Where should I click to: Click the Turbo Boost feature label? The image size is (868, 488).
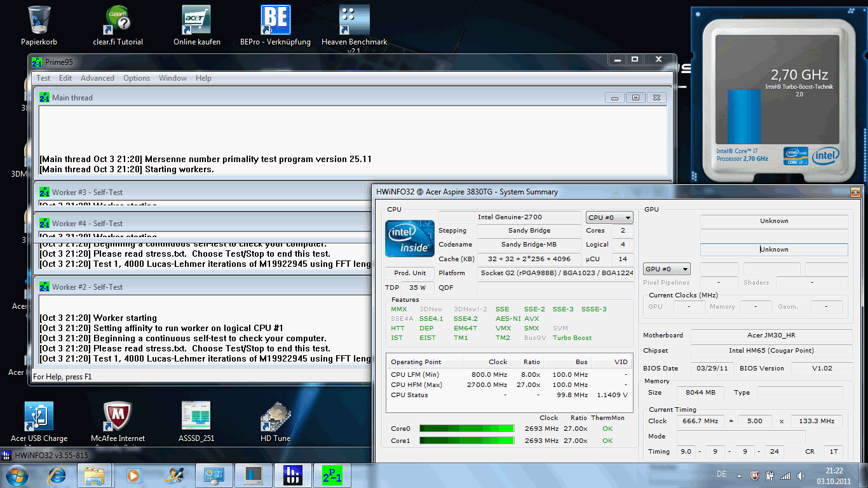572,337
